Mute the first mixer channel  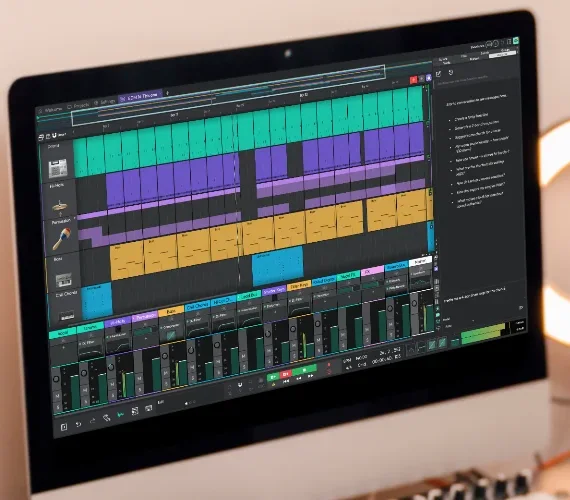[58, 395]
